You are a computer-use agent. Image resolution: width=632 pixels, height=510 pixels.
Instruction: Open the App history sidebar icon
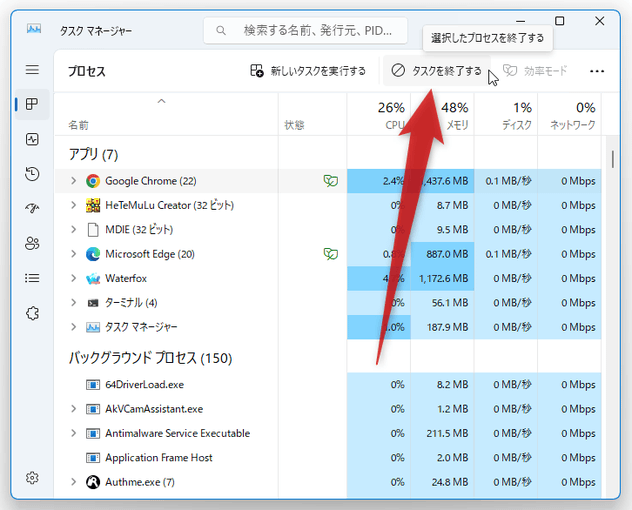pyautogui.click(x=32, y=174)
